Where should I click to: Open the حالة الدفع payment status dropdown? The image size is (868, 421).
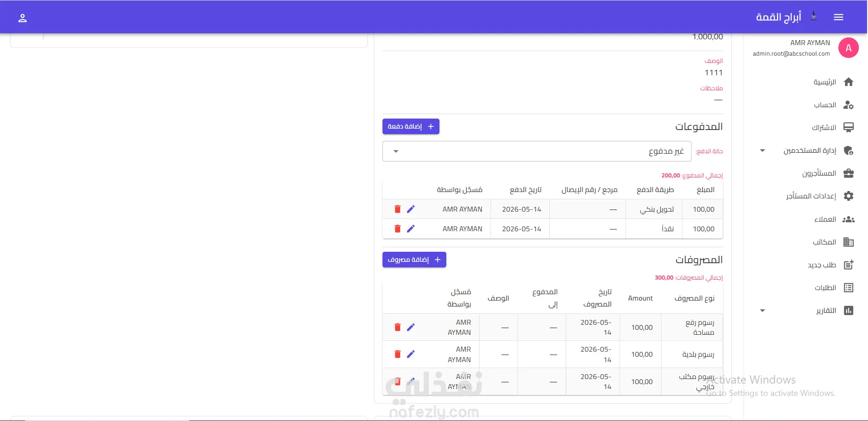tap(537, 151)
